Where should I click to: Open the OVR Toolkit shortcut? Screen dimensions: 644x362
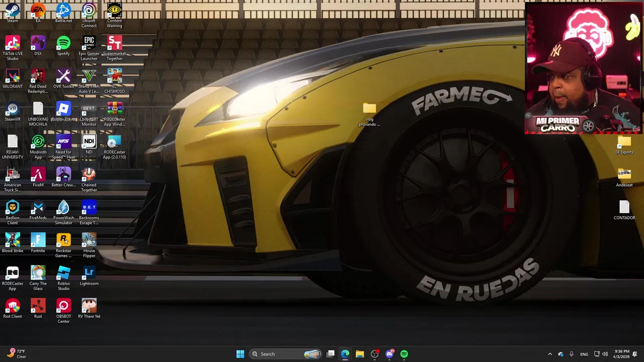point(63,78)
